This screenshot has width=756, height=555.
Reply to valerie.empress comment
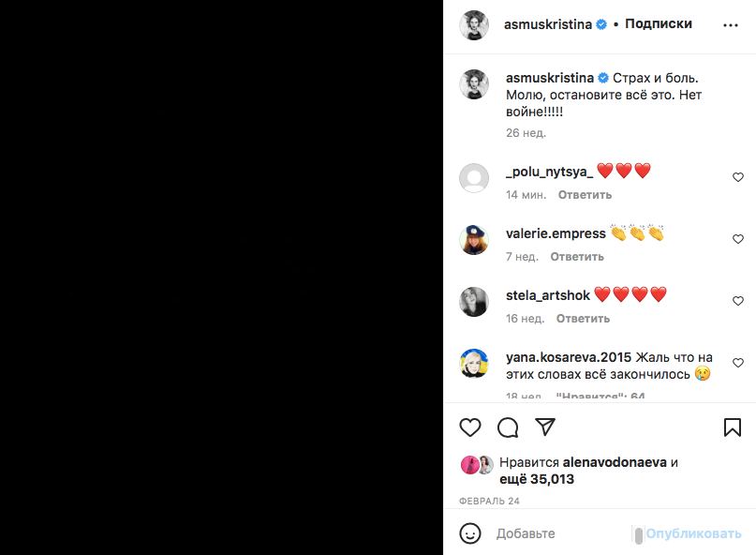click(576, 257)
